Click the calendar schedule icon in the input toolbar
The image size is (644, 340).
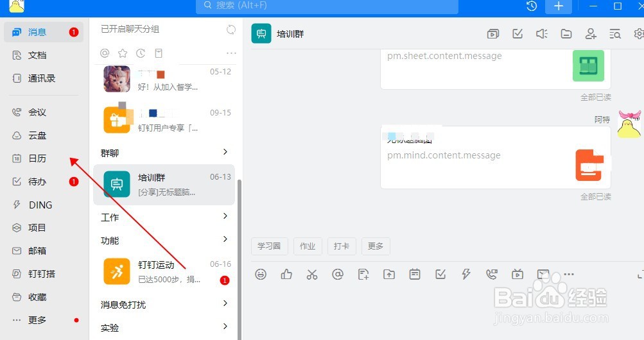point(415,274)
